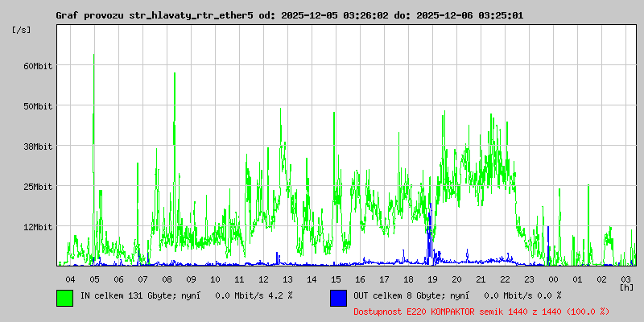Click the tallest green traffic peak above 60Mbit
This screenshot has width=644, height=322.
click(x=94, y=56)
